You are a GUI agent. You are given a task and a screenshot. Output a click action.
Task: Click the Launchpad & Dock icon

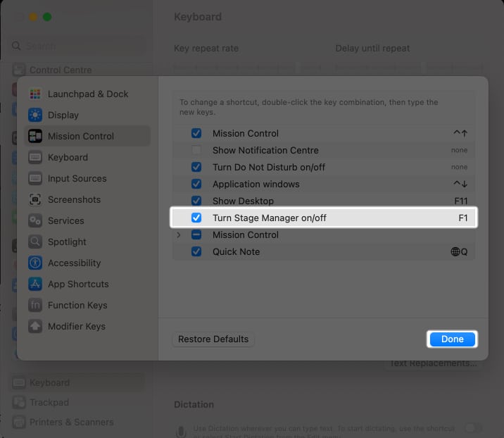(x=35, y=94)
